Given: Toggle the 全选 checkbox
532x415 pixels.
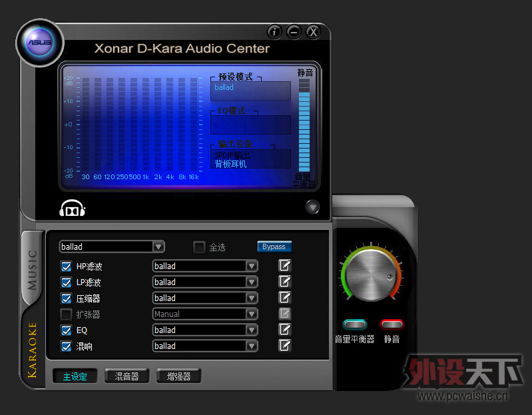Looking at the screenshot, I should pos(199,247).
